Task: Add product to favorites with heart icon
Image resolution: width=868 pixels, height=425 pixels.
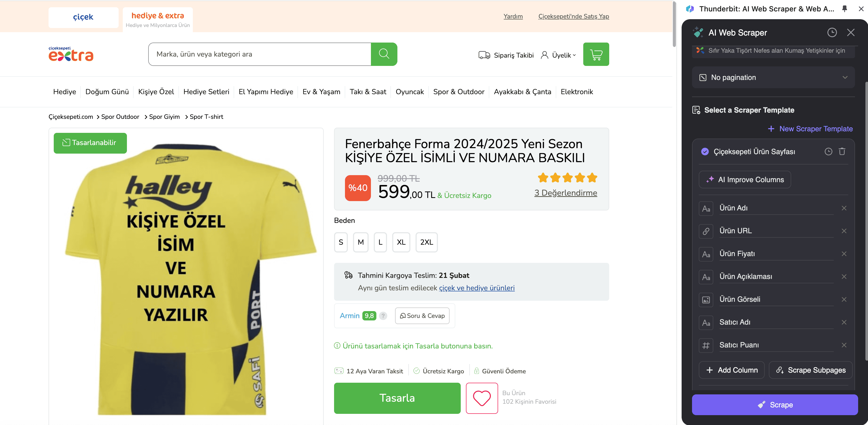Action: [482, 398]
